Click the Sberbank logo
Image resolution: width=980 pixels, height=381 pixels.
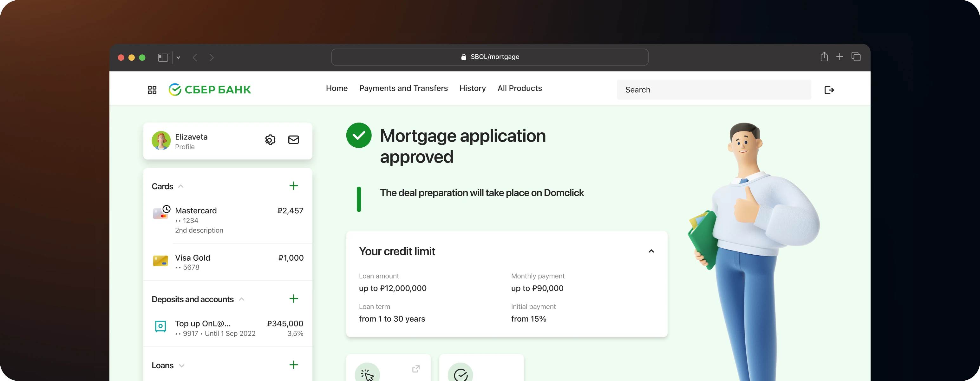210,90
